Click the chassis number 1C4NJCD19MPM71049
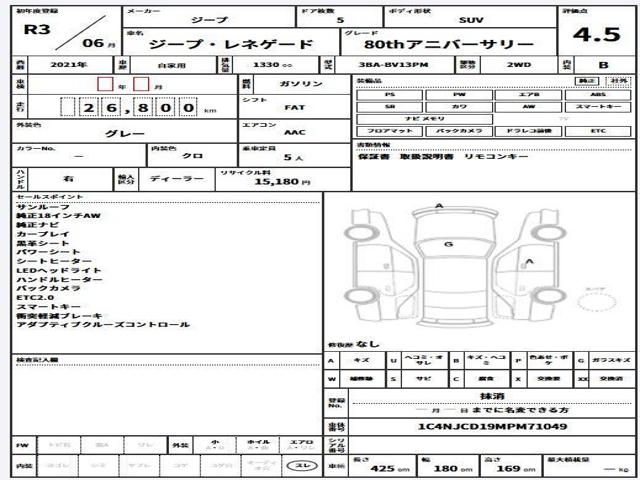This screenshot has width=640, height=480. tap(492, 427)
